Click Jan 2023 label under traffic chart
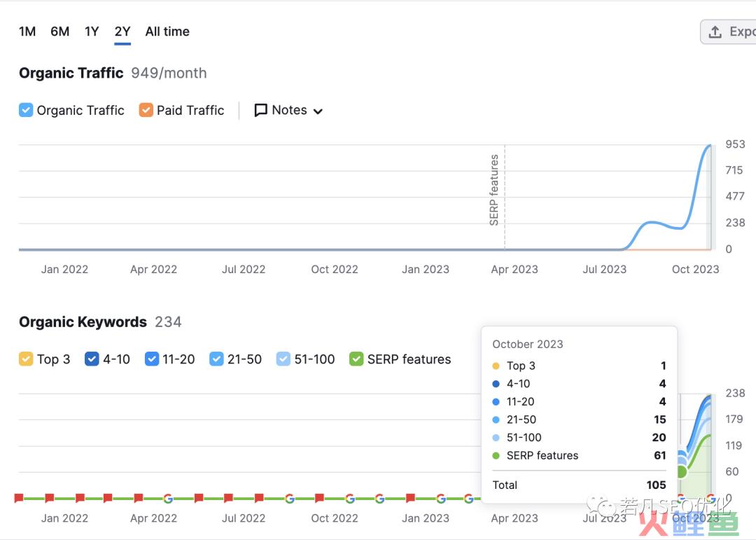Screen dimensions: 756x540 coord(426,269)
